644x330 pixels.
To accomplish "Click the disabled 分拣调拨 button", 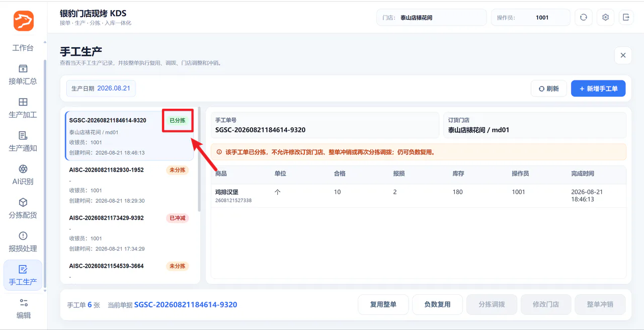I will pos(492,304).
